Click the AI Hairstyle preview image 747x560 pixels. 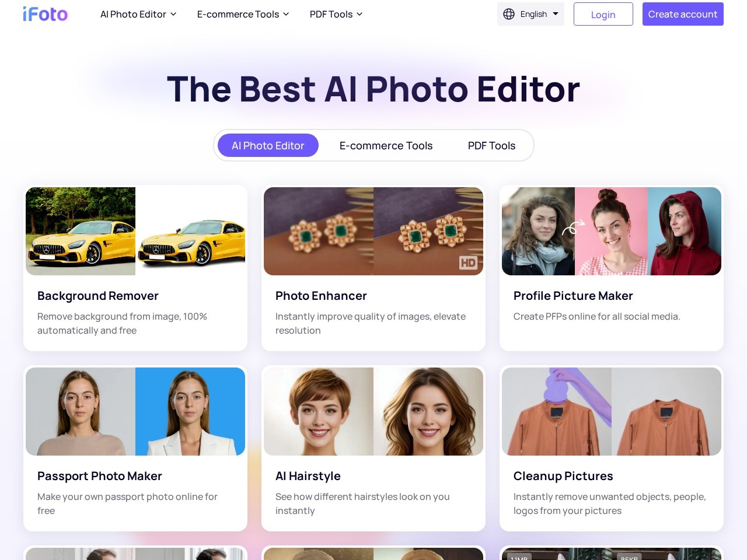coord(373,411)
